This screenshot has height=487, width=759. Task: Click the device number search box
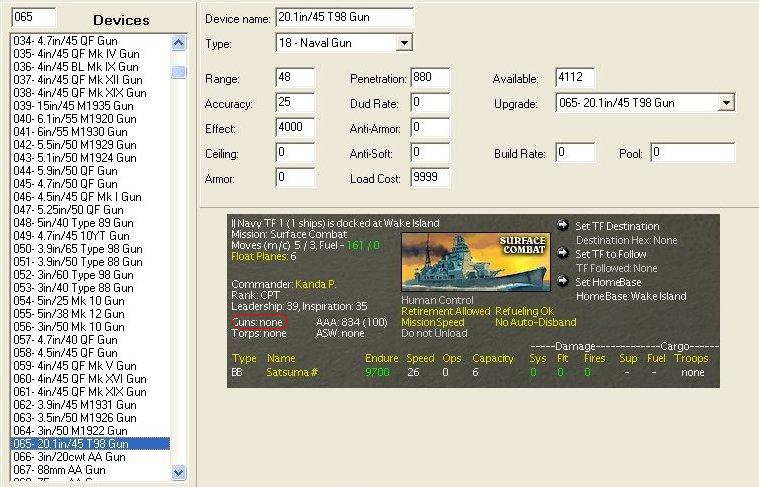tap(32, 18)
